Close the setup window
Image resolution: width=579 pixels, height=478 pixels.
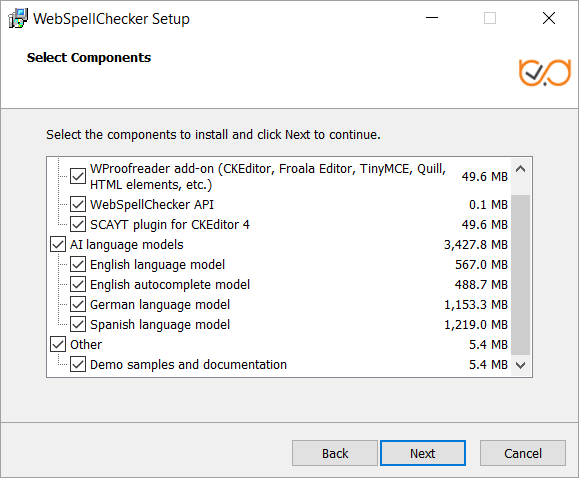[x=549, y=18]
